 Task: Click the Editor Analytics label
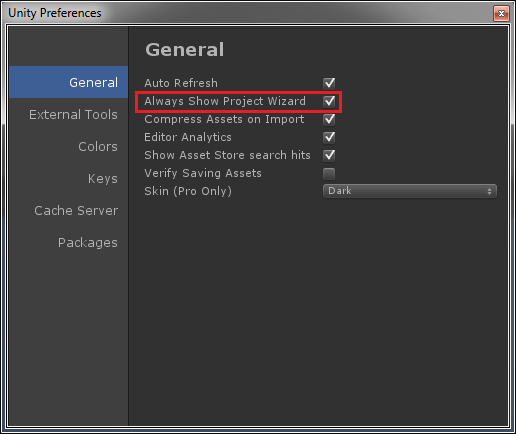(188, 137)
